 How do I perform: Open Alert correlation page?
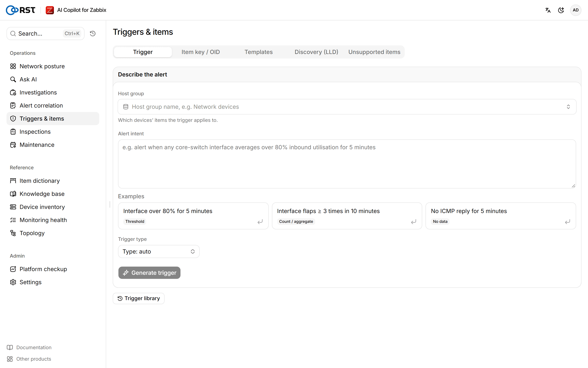[x=53, y=105]
